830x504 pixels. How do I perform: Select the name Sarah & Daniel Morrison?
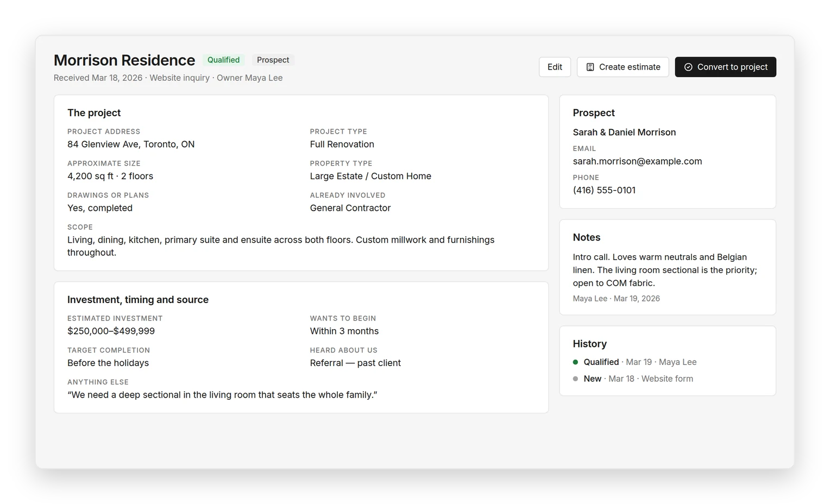click(624, 132)
